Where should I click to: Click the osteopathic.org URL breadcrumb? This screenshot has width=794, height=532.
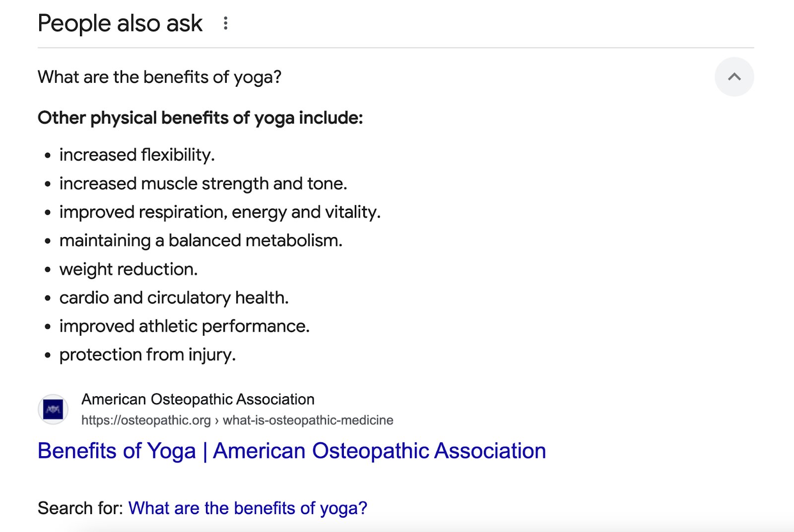(237, 420)
